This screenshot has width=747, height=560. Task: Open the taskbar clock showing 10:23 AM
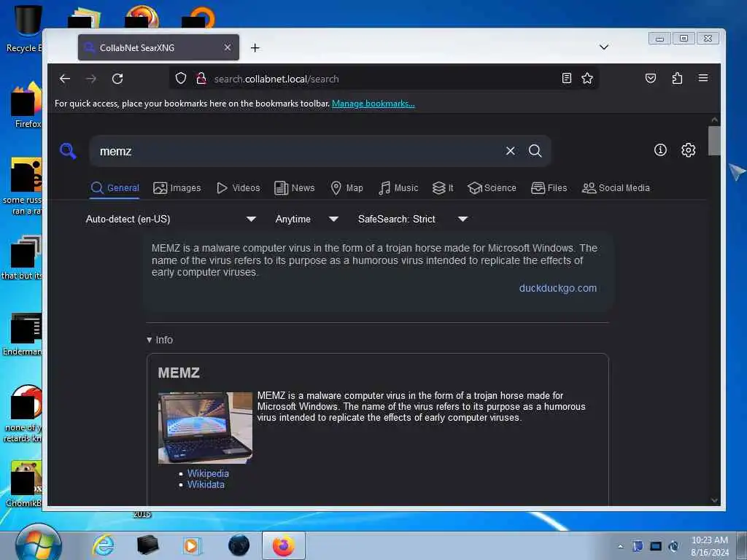tap(709, 545)
